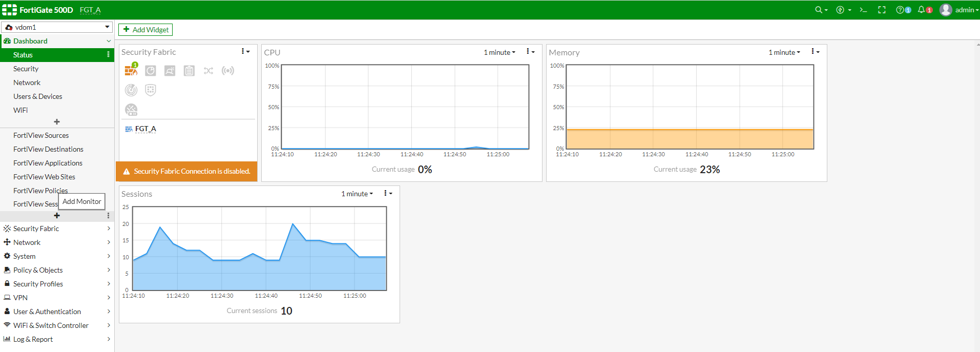
Task: Click the FortiGate firewall icon in Security Fabric
Action: 131,70
